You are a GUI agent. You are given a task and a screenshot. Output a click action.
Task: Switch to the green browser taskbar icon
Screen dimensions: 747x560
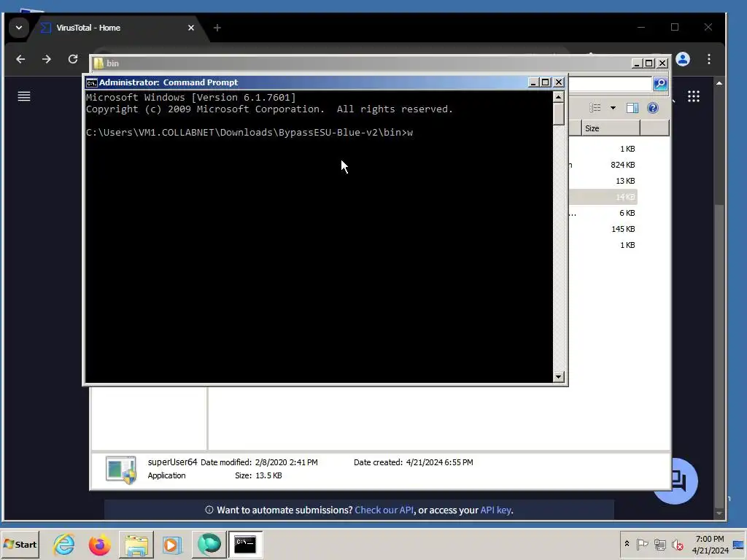209,544
